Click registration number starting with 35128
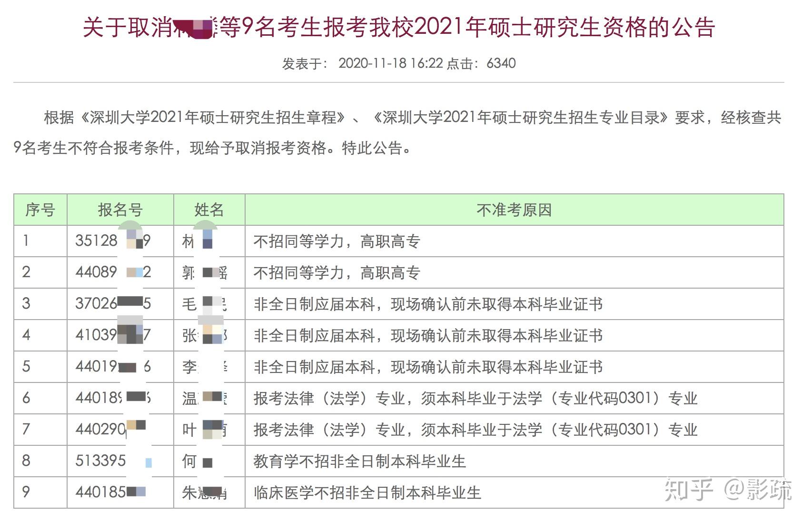 [113, 241]
